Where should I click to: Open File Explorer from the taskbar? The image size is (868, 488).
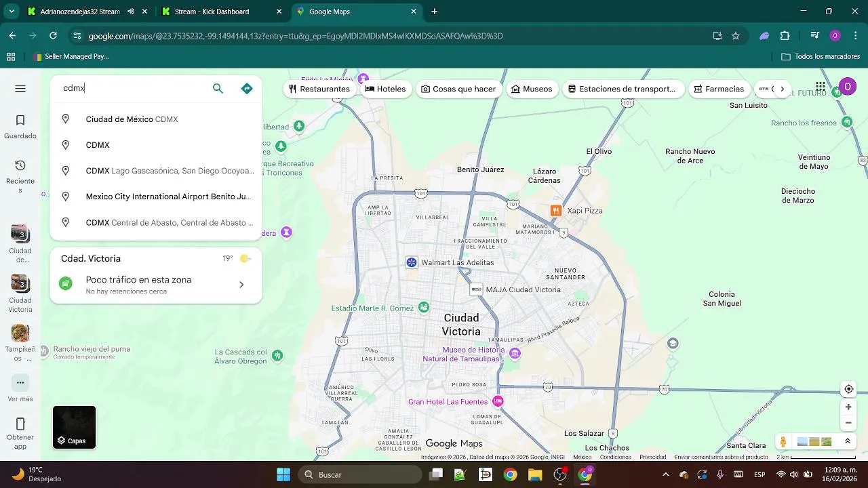point(535,474)
